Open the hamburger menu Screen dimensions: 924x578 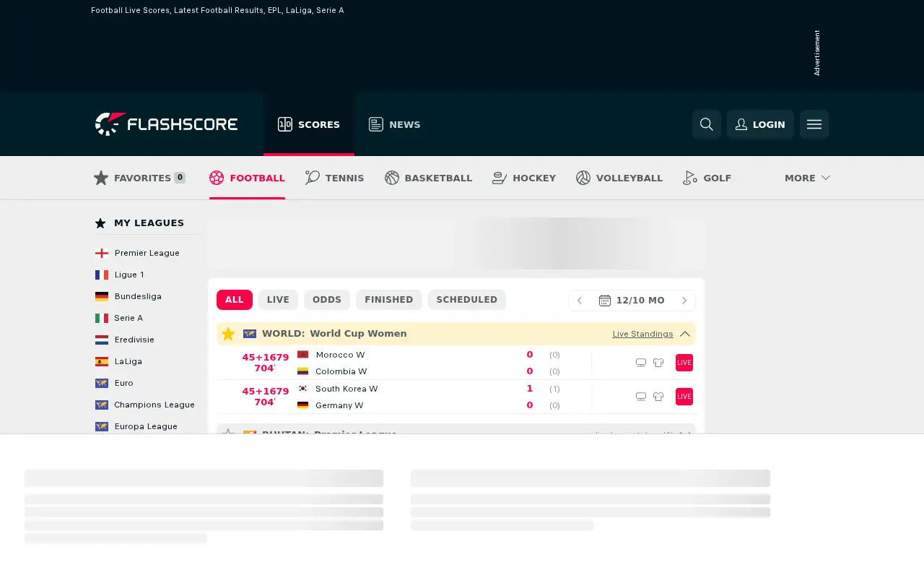click(814, 124)
